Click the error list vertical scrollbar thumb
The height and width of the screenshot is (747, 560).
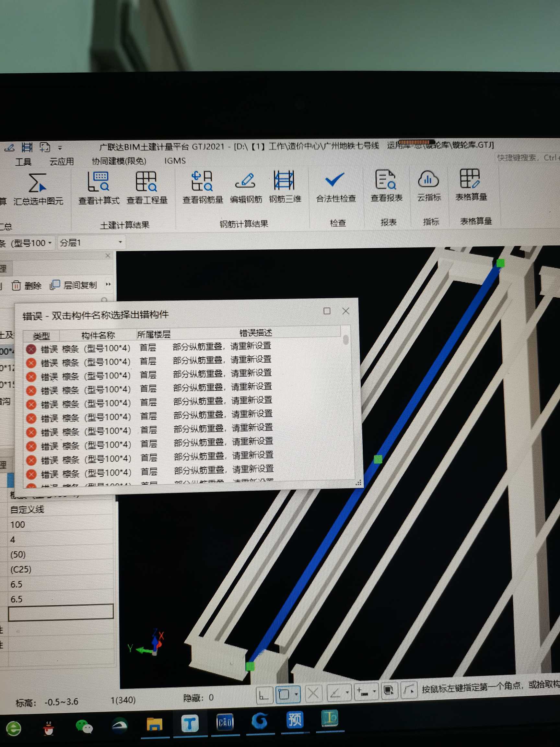[x=346, y=339]
